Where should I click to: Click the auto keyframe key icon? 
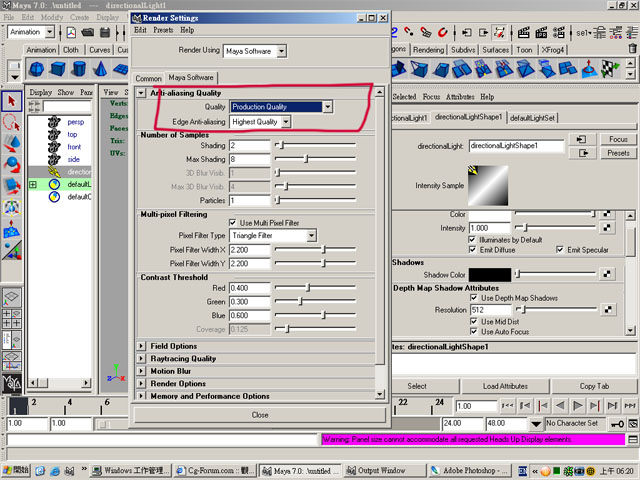[x=616, y=424]
